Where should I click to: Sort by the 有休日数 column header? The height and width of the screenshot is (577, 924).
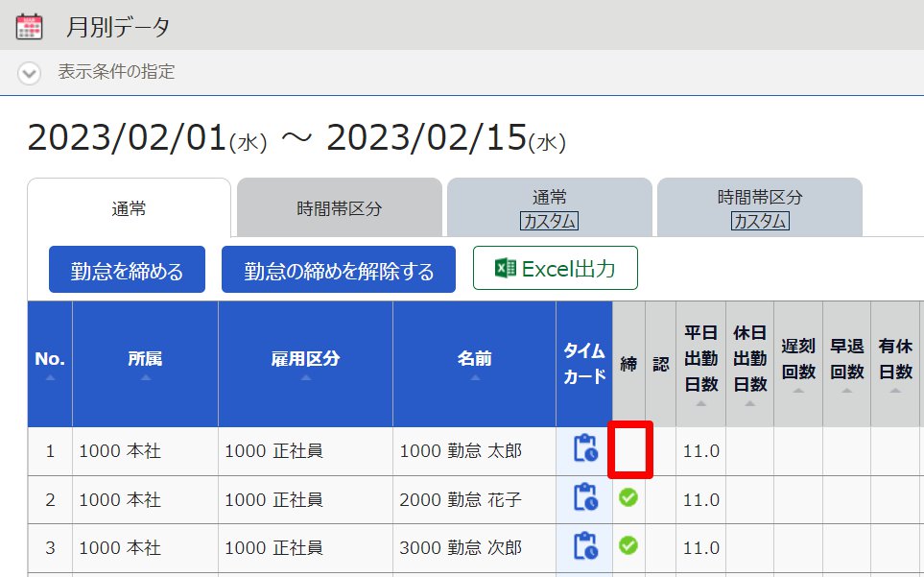[895, 364]
